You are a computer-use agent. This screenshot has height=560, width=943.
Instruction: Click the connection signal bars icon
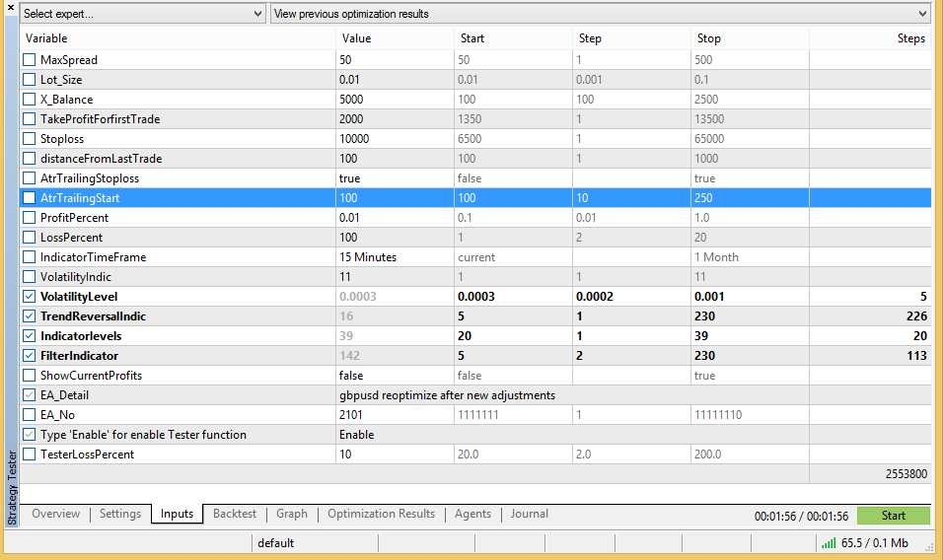coord(827,543)
